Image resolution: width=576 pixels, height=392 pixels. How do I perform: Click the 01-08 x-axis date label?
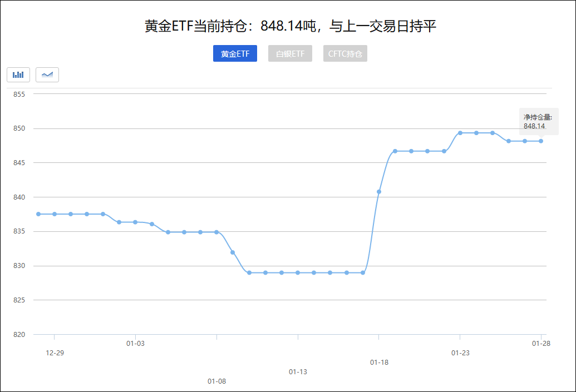(216, 381)
